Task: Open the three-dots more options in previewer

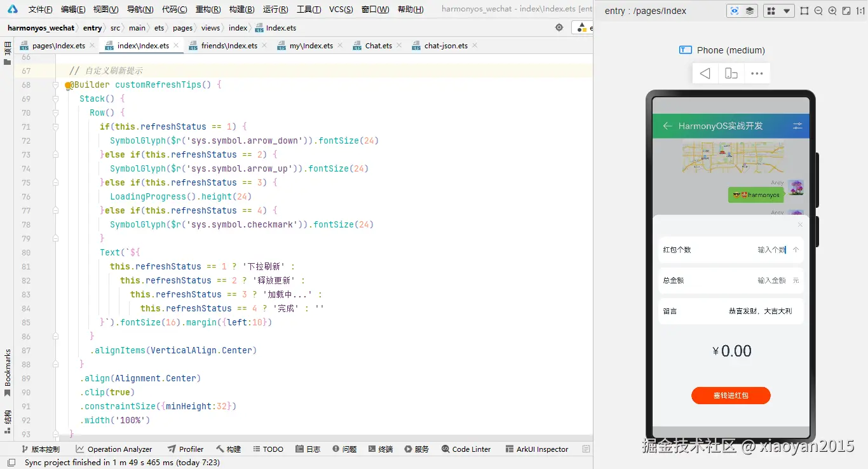Action: tap(757, 74)
